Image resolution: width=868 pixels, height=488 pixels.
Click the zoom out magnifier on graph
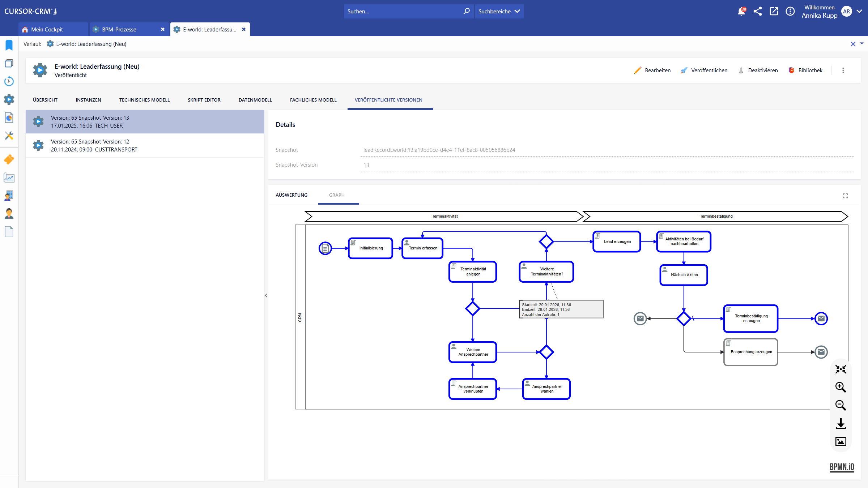(841, 405)
